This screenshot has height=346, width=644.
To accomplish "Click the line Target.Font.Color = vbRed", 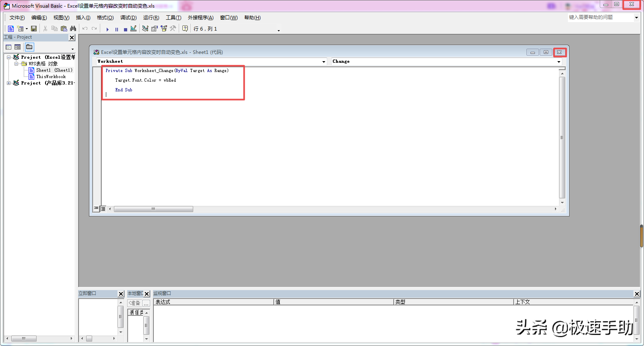I will [146, 80].
